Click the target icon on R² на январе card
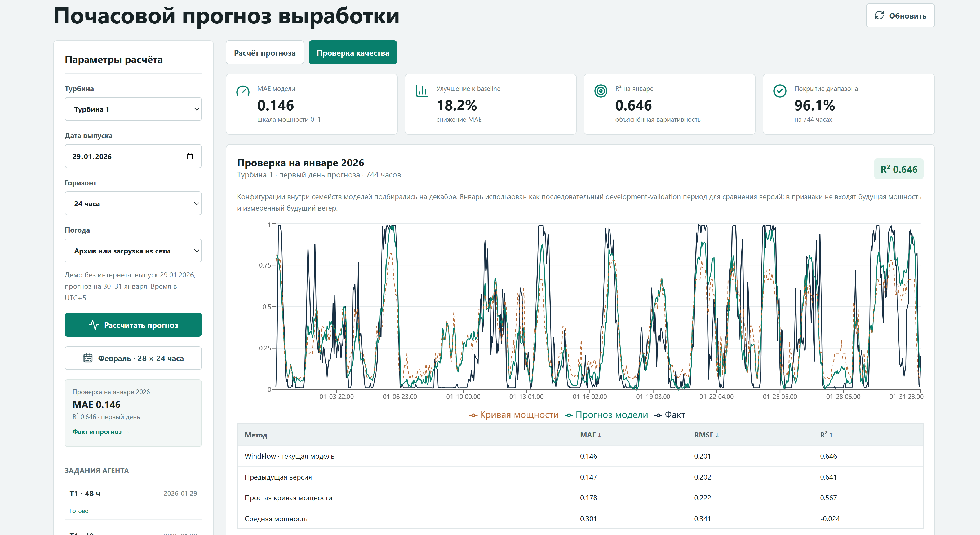 coord(601,91)
